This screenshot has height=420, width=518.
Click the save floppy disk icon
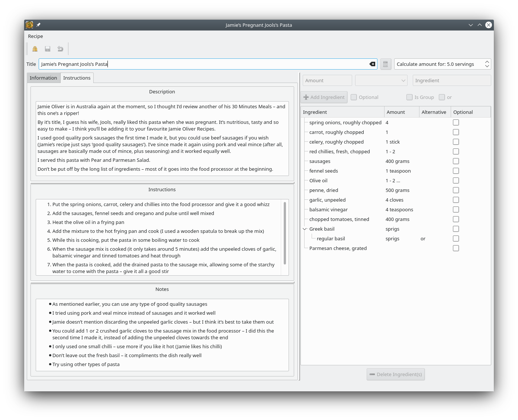48,49
